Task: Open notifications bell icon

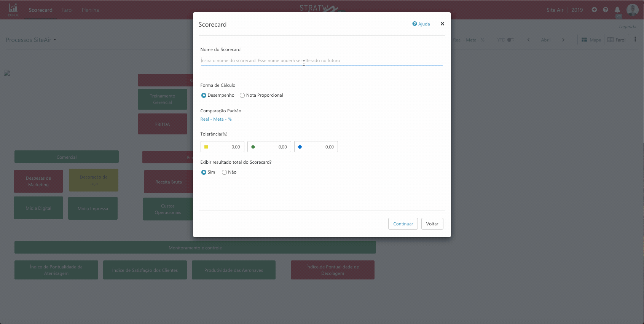Action: pyautogui.click(x=617, y=10)
